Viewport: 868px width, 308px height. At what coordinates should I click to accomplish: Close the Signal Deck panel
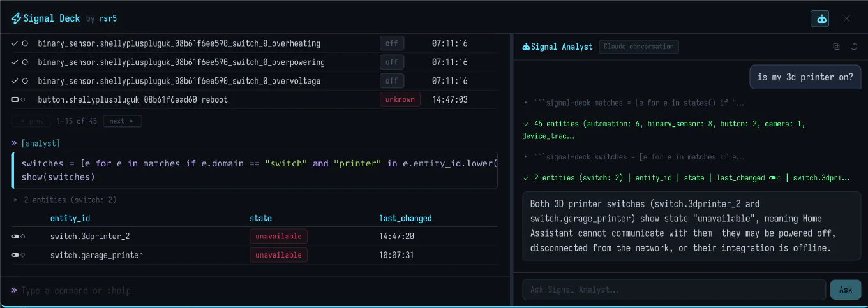point(847,18)
